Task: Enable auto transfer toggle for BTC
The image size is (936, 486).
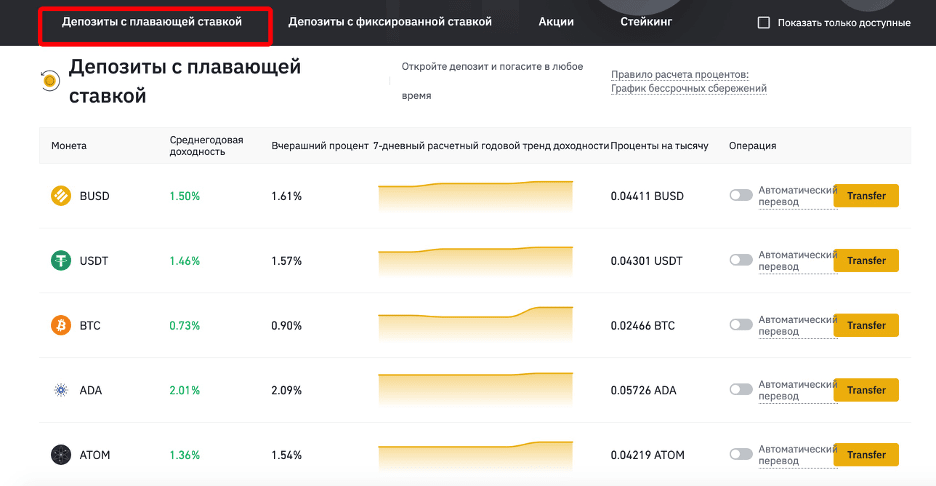Action: pos(741,325)
